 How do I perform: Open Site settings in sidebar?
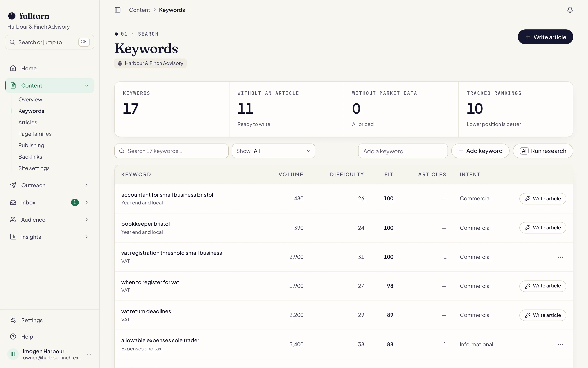click(34, 168)
